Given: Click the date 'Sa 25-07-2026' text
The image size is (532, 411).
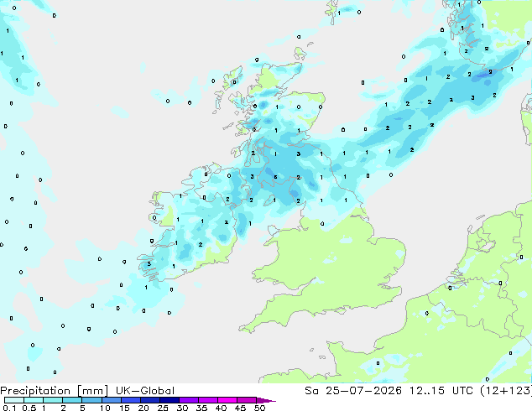Looking at the screenshot, I should click(x=353, y=391).
